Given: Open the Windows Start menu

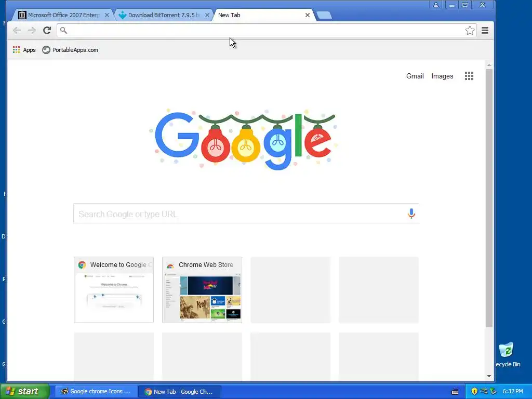Looking at the screenshot, I should pyautogui.click(x=25, y=391).
